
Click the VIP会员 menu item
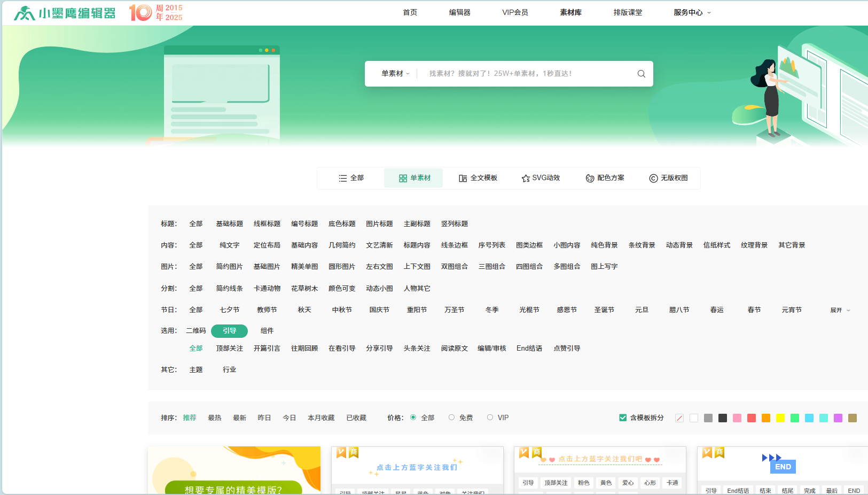pos(515,12)
